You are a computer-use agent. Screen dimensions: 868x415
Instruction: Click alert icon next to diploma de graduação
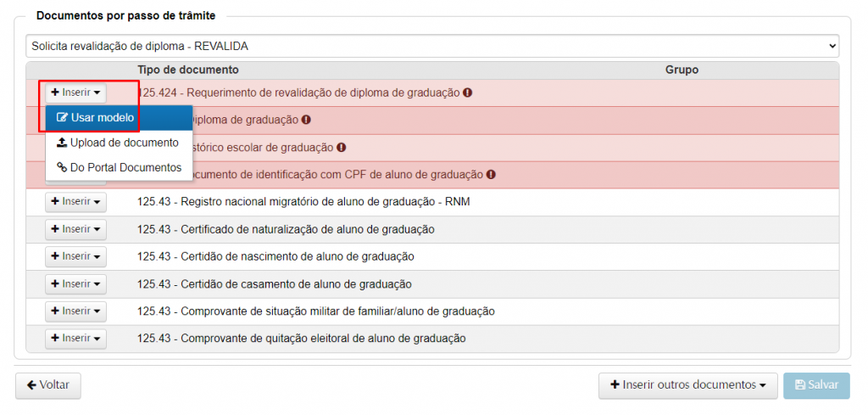(x=307, y=120)
